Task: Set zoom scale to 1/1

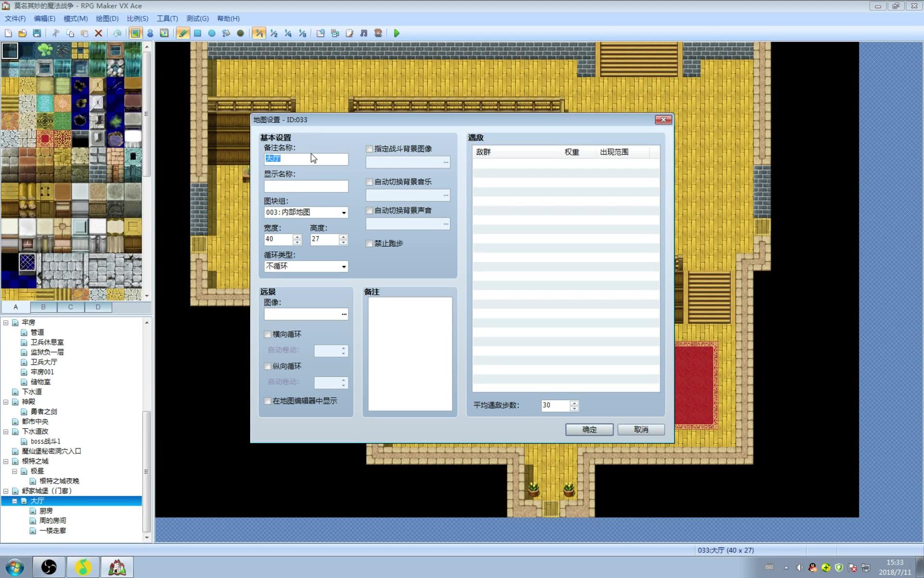Action: 259,33
